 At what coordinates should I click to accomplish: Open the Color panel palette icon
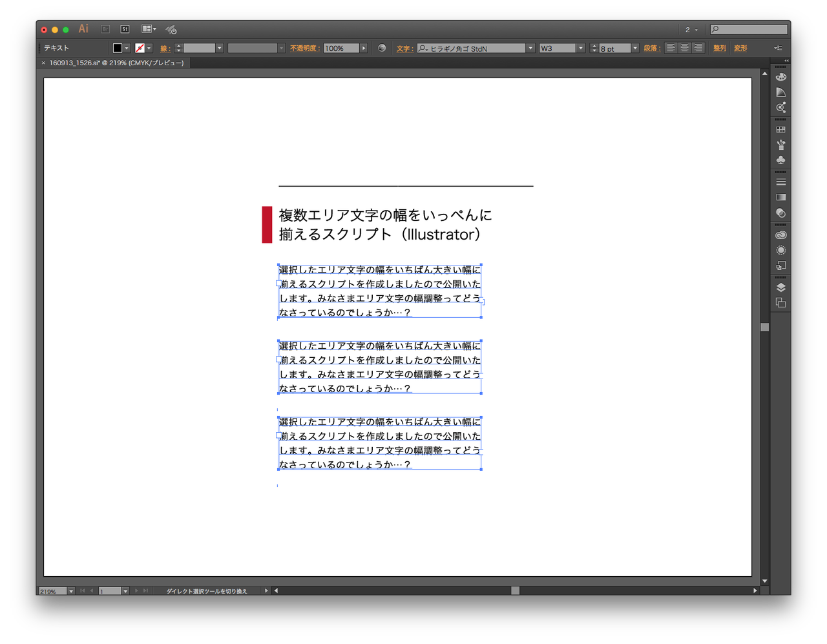(780, 77)
